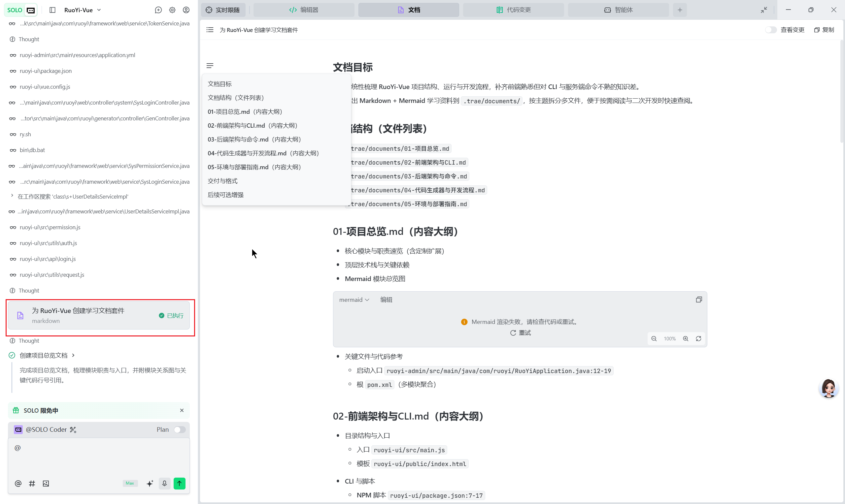The image size is (845, 504).
Task: Switch to the 代码变更 tab
Action: click(x=513, y=10)
